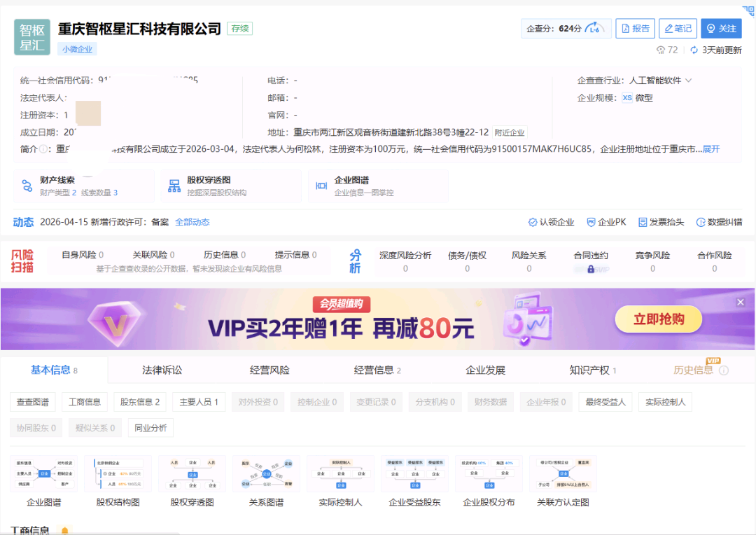This screenshot has width=756, height=535.
Task: Select 历史信息 0 in risk scan
Action: 225,255
